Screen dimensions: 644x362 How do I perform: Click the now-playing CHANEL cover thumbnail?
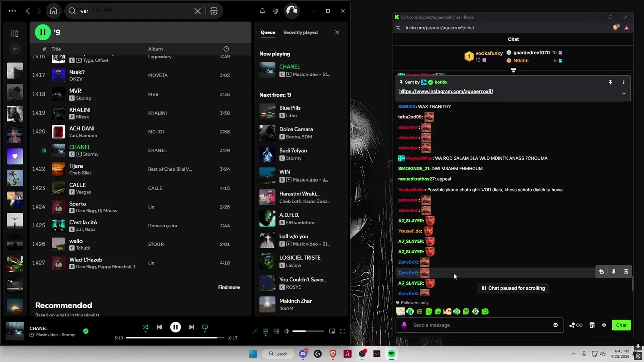point(15,331)
